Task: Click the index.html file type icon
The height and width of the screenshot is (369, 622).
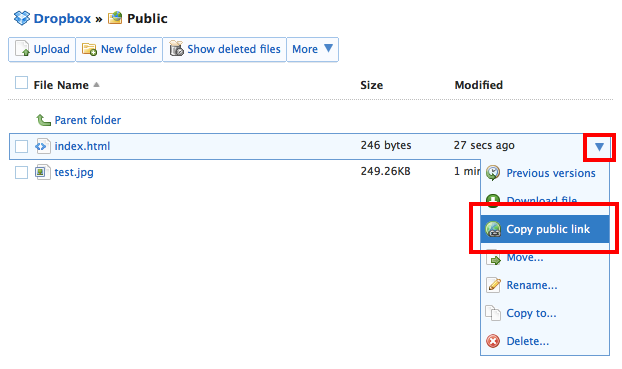Action: (43, 146)
